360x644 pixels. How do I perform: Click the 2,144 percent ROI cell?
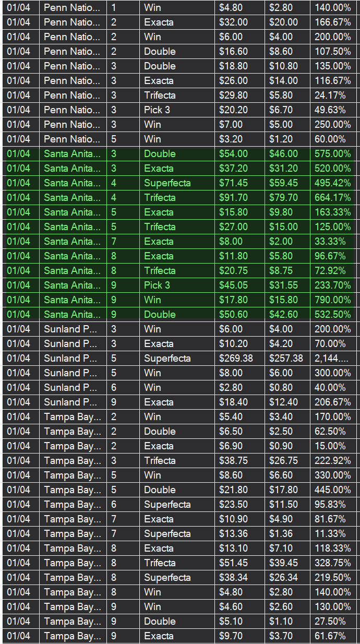[x=334, y=359]
